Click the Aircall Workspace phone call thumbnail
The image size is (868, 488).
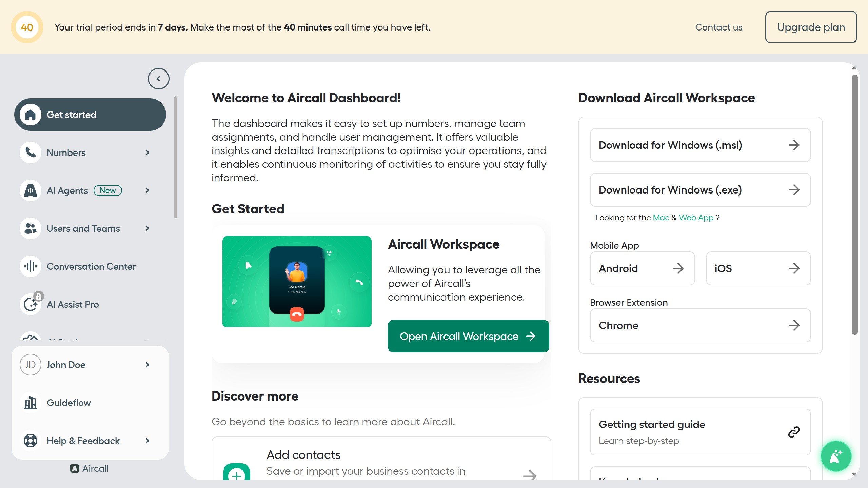297,281
